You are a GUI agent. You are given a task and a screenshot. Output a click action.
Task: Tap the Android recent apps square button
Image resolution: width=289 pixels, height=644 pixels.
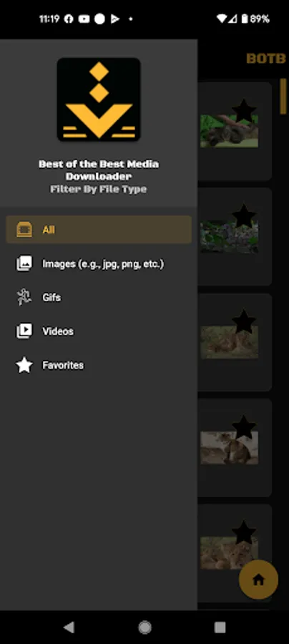click(x=220, y=627)
